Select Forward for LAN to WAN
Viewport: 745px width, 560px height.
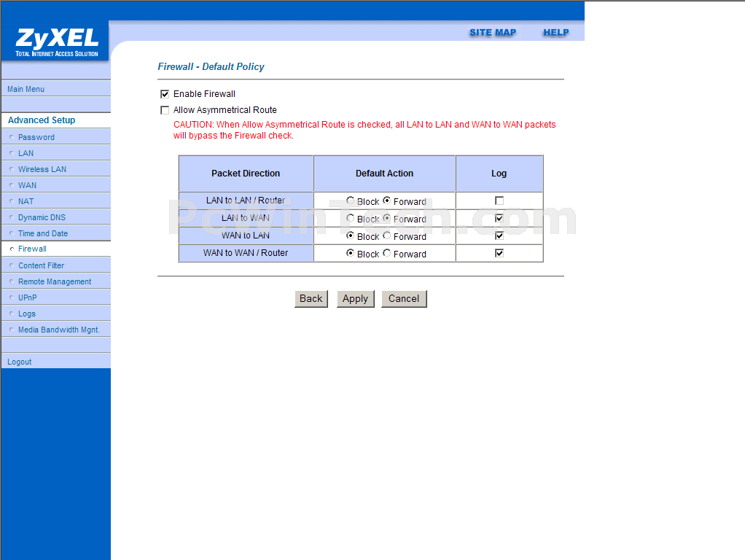tap(387, 218)
